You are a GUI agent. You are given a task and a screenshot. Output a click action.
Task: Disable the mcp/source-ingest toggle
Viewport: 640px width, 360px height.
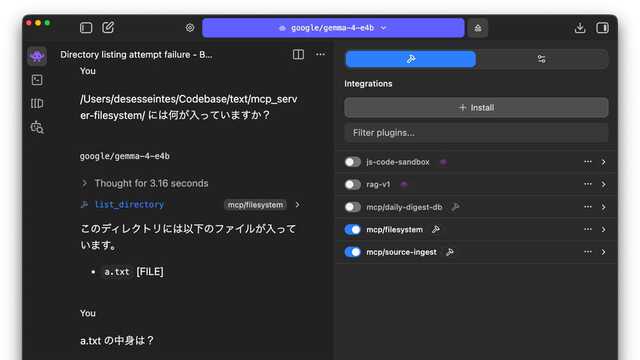353,252
